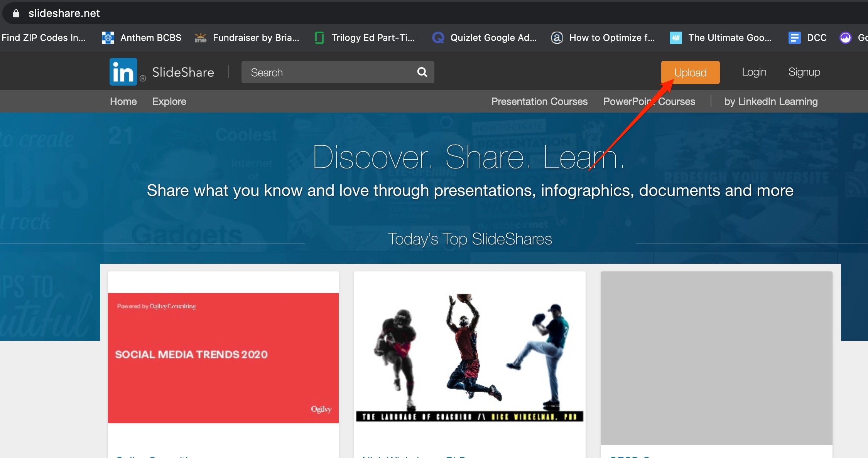The height and width of the screenshot is (458, 868).
Task: Open the Anthem BCBS bookmark icon
Action: [x=108, y=38]
